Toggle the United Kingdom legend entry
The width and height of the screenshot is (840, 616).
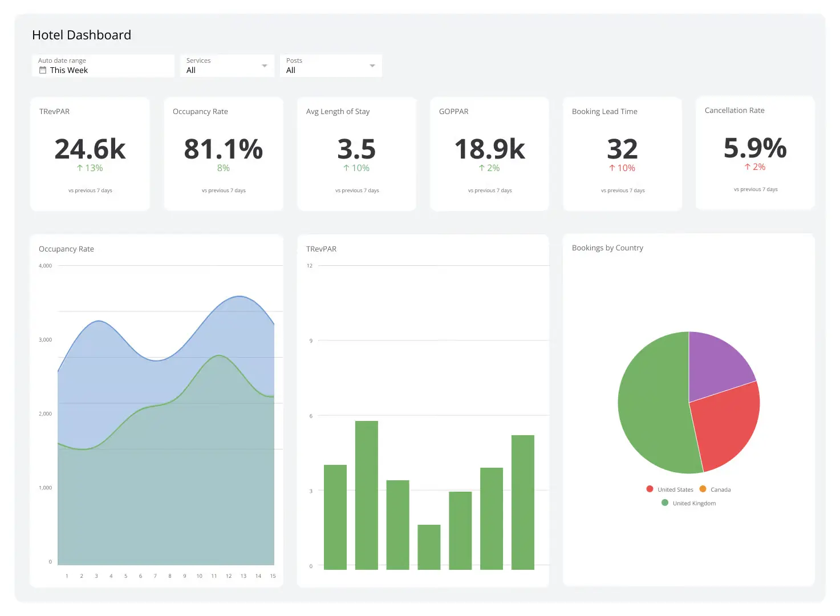(x=693, y=502)
